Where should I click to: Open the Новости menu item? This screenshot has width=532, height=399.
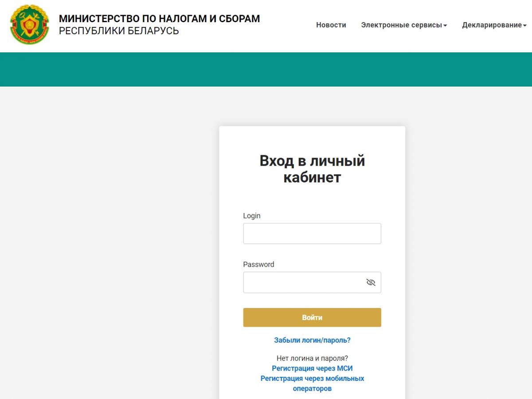331,25
